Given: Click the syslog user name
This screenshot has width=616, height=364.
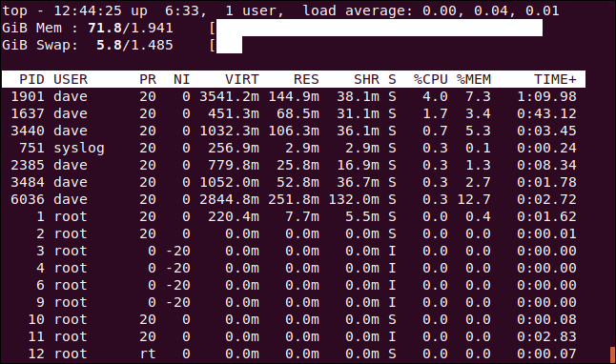Looking at the screenshot, I should 79,149.
